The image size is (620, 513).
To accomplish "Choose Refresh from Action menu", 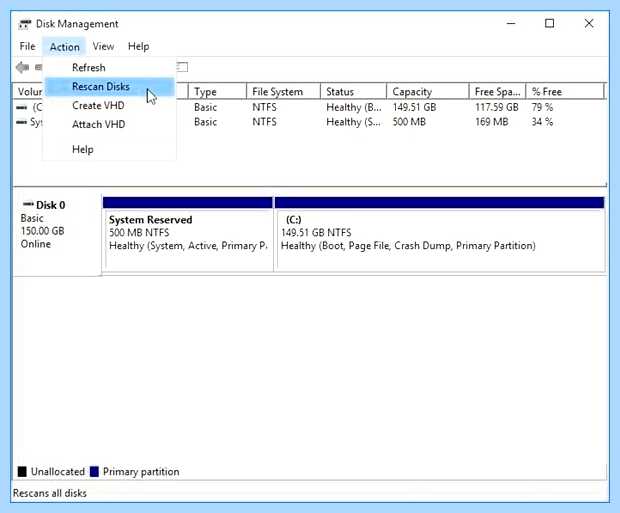I will click(x=109, y=68).
